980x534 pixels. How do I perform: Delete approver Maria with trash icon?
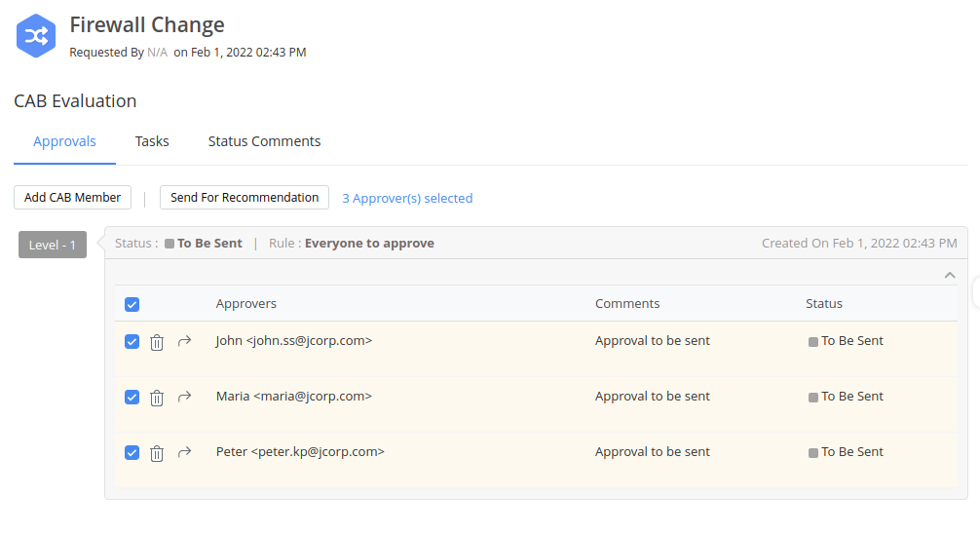(157, 398)
